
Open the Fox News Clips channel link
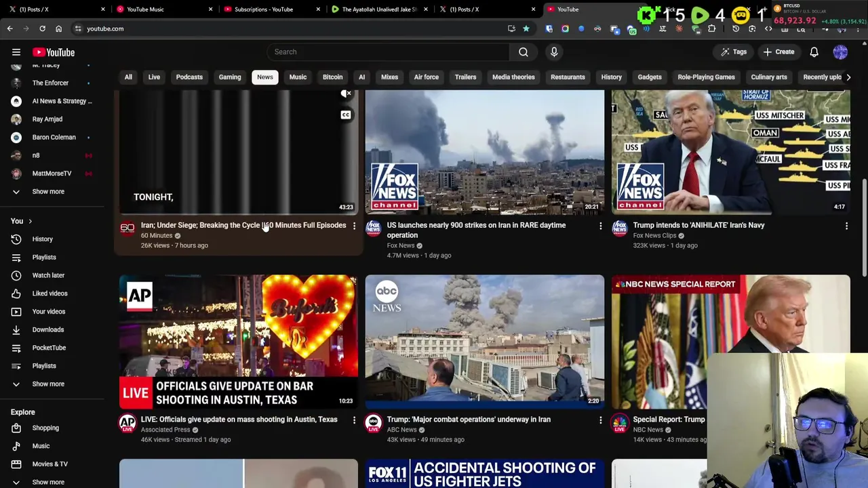coord(654,235)
